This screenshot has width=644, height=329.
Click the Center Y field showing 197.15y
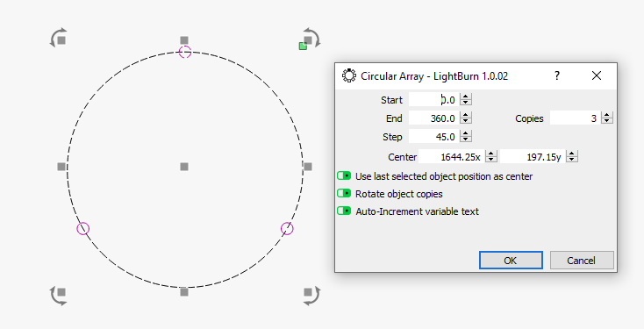533,156
